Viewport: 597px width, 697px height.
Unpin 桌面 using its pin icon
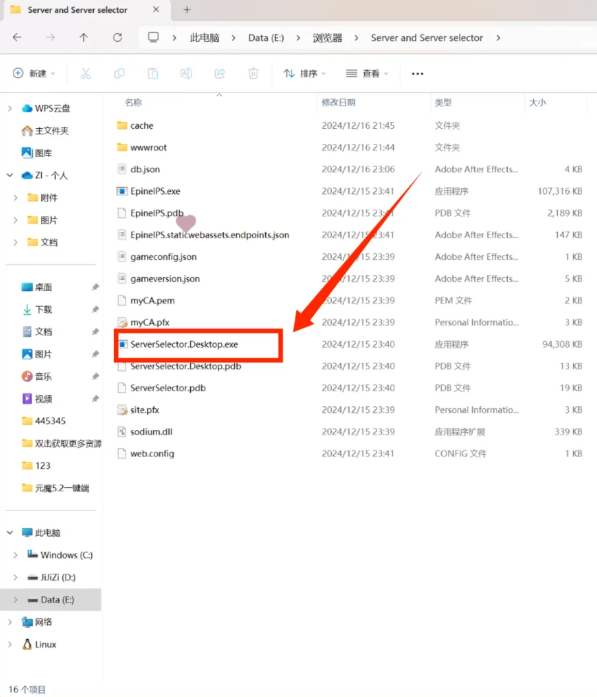pyautogui.click(x=95, y=287)
